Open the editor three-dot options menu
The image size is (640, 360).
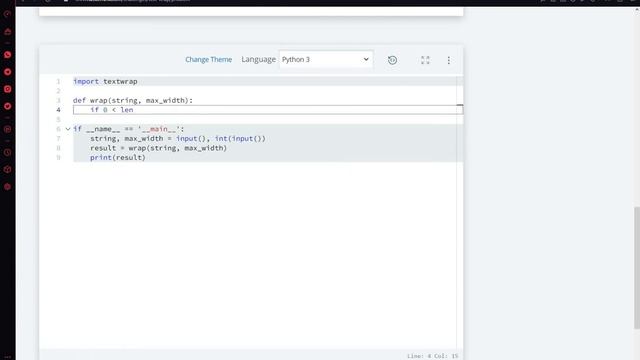(449, 60)
